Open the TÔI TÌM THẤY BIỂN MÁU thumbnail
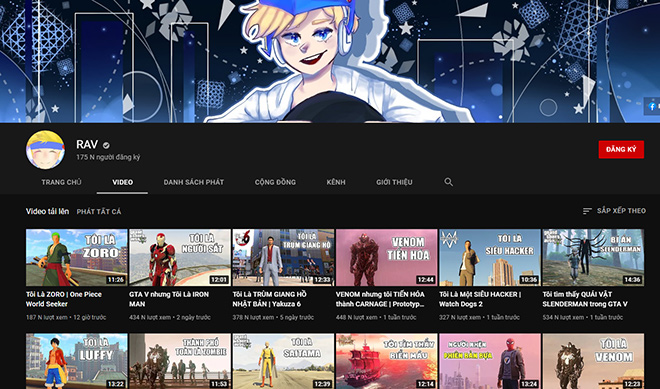 (387, 361)
